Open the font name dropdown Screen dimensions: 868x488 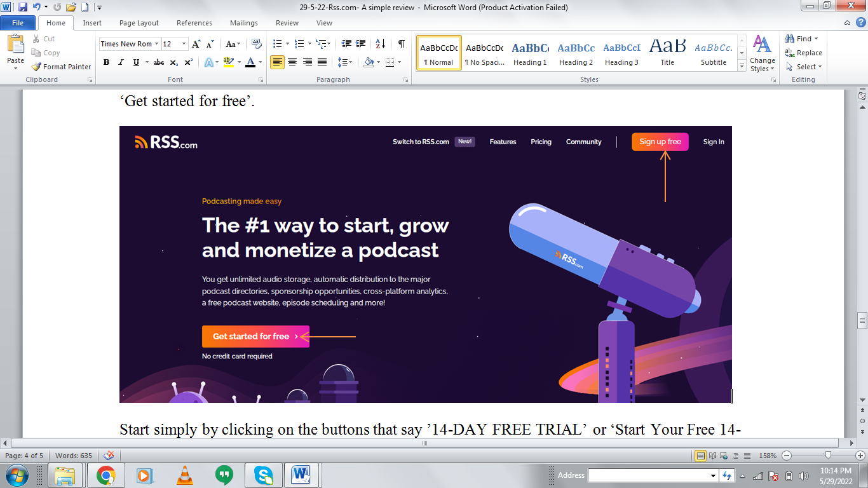coord(156,44)
